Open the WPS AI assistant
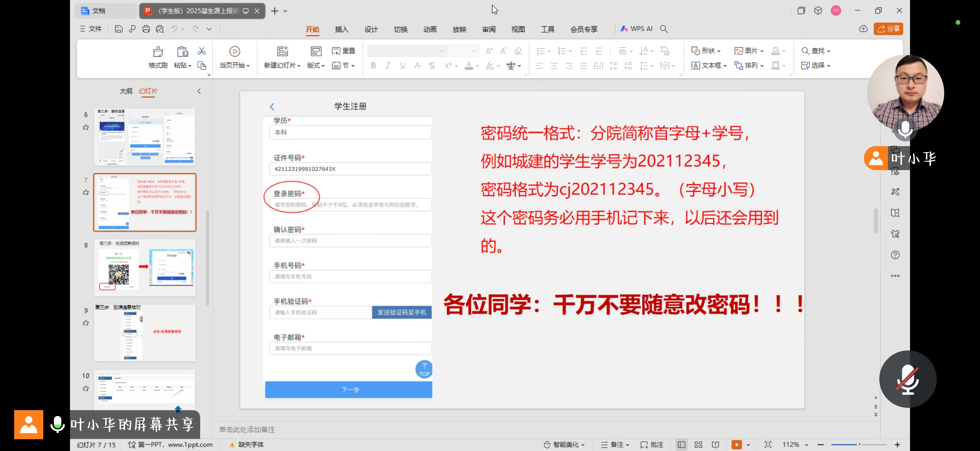Screen dimensions: 980x451 [x=637, y=29]
